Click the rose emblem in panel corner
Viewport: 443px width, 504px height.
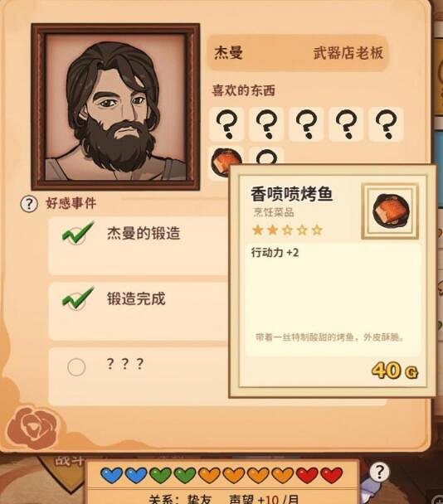pos(34,428)
